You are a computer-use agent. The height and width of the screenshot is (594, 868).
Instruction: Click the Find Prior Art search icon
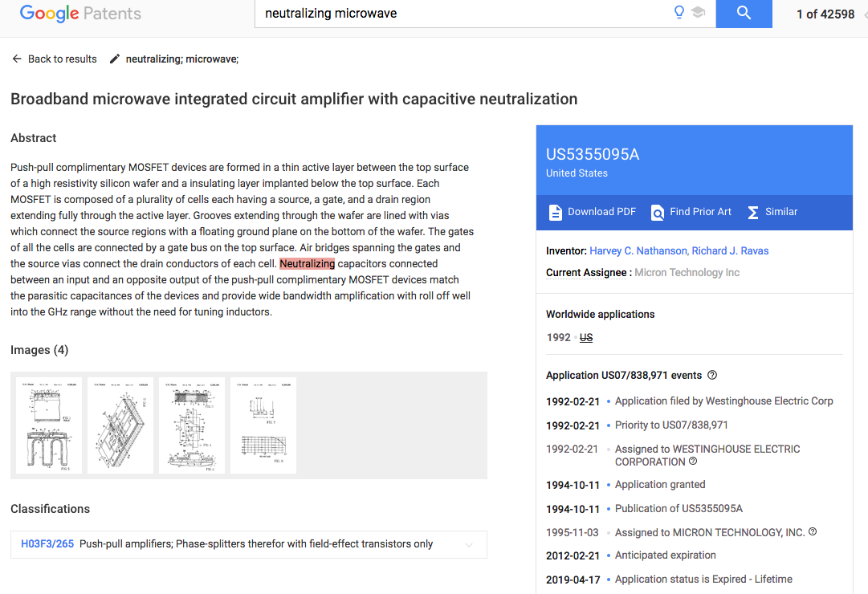pos(657,212)
